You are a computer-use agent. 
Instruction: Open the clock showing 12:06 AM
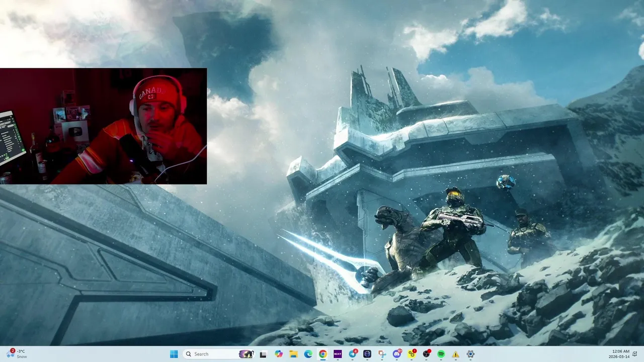618,354
